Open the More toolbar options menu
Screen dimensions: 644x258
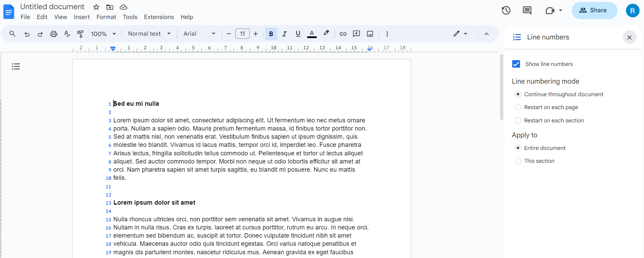point(387,34)
